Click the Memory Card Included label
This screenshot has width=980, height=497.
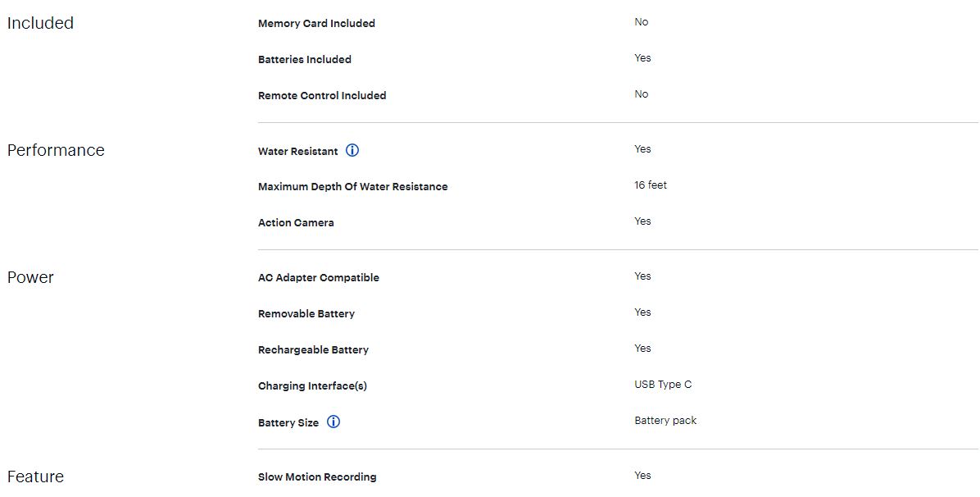pos(316,24)
